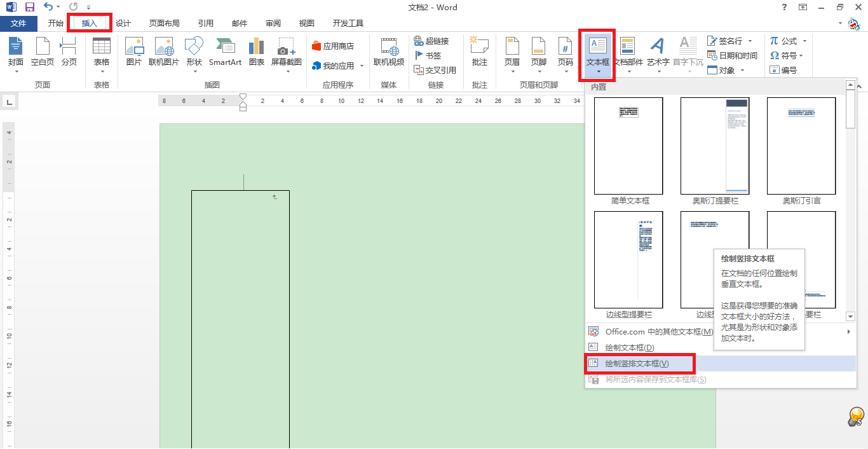Switch to the Mailings (邮件) tab
This screenshot has height=449, width=868.
(240, 24)
